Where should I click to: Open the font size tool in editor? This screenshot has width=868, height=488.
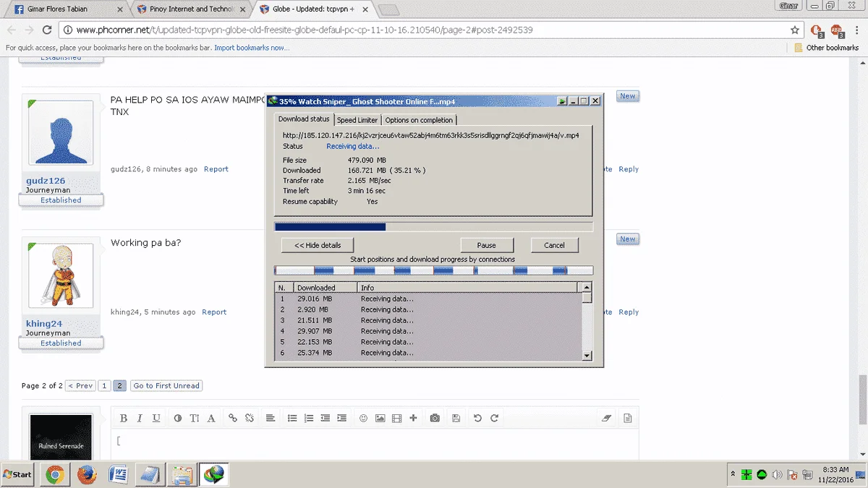tap(195, 418)
